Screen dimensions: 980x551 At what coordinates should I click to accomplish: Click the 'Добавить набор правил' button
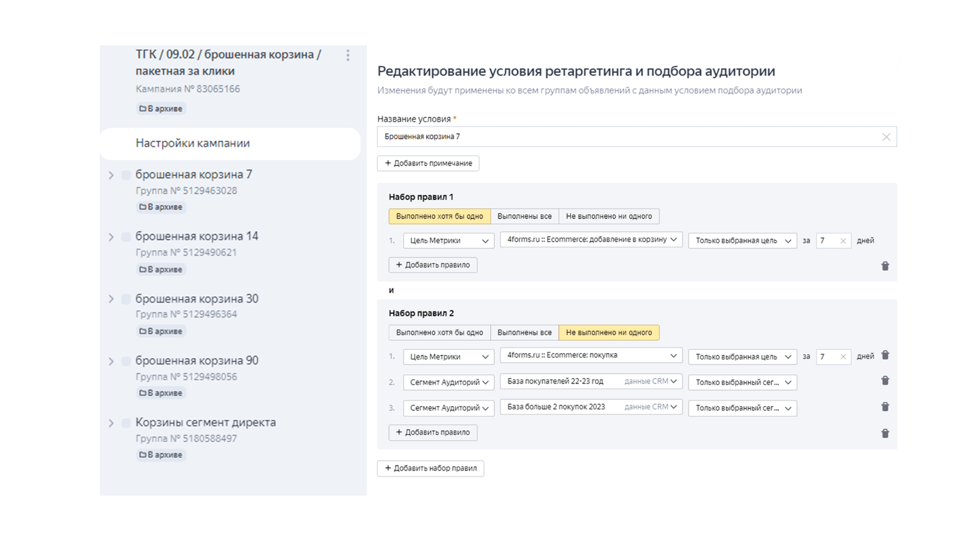[x=430, y=468]
